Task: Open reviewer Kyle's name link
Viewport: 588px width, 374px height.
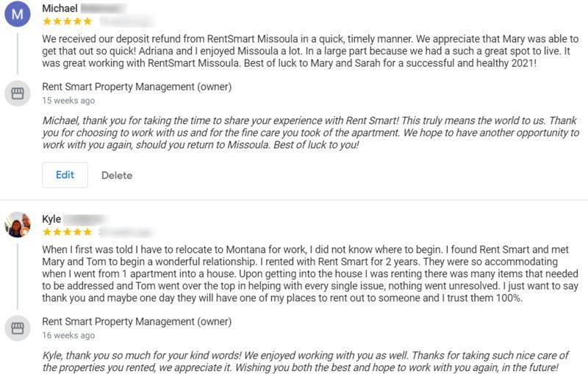Action: pos(51,219)
